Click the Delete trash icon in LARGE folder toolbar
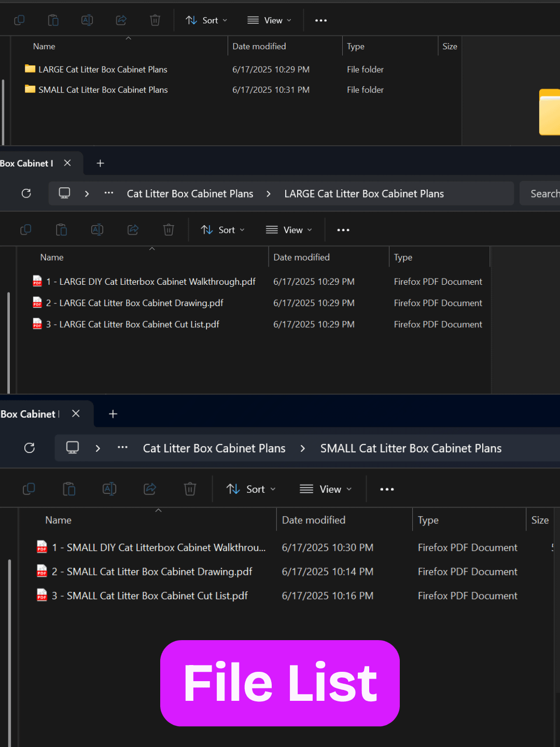Viewport: 560px width, 747px height. tap(169, 230)
